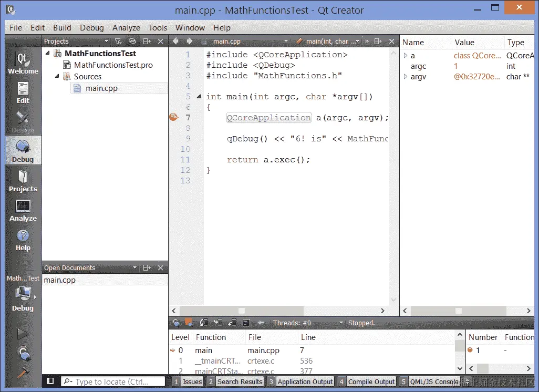The width and height of the screenshot is (539, 392).
Task: Select MathFunctionsTest.pro in tree
Action: click(x=113, y=65)
